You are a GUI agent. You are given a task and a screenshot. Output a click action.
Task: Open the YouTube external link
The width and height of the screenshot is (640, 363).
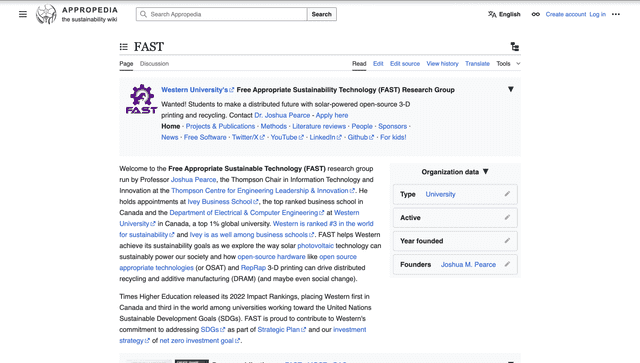(287, 138)
